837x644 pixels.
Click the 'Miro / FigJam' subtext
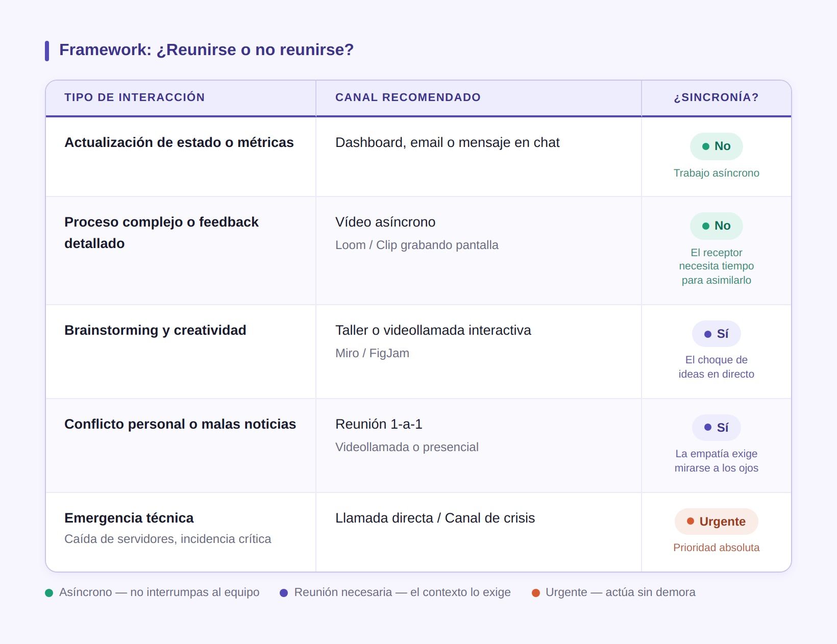372,353
